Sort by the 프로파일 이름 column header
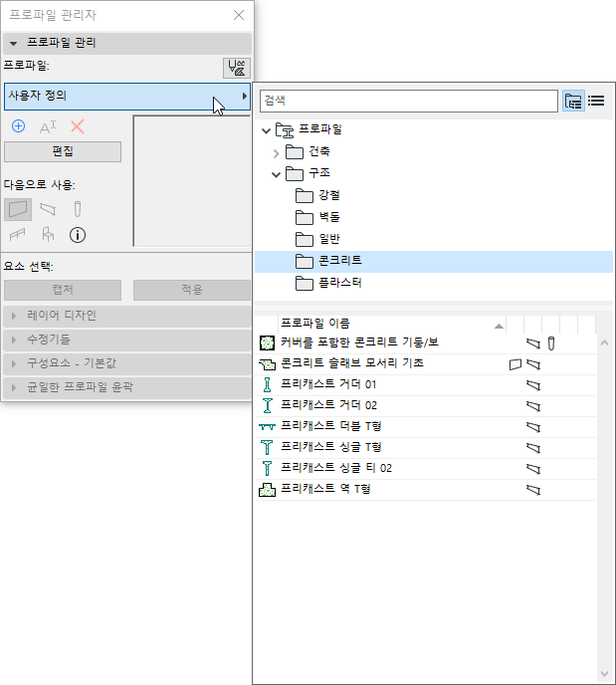 pos(392,324)
